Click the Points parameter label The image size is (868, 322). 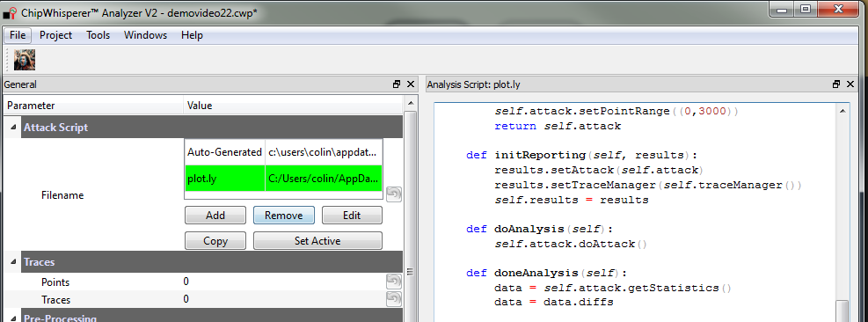[55, 282]
